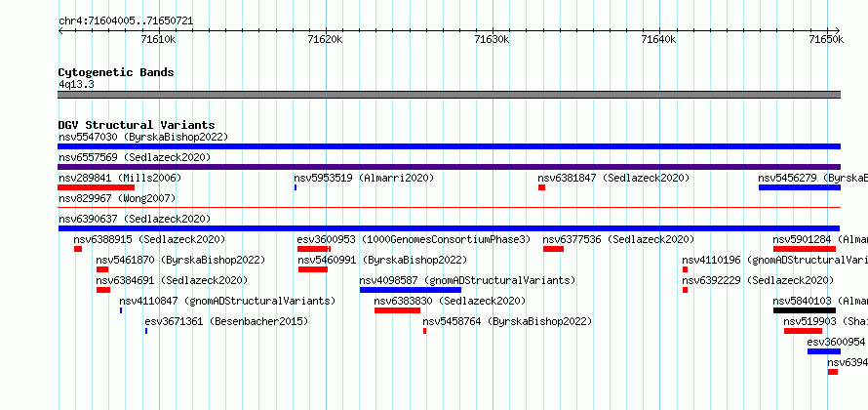The width and height of the screenshot is (868, 410).
Task: Click the 71640k ruler tick label
Action: [x=658, y=39]
